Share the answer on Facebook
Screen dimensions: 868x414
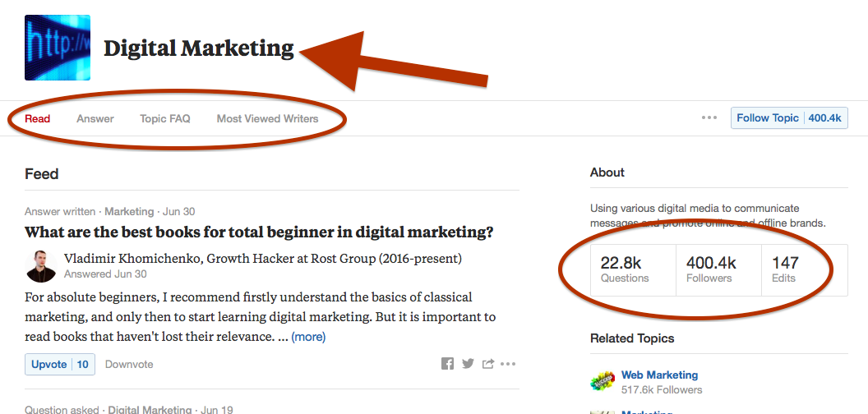(447, 364)
